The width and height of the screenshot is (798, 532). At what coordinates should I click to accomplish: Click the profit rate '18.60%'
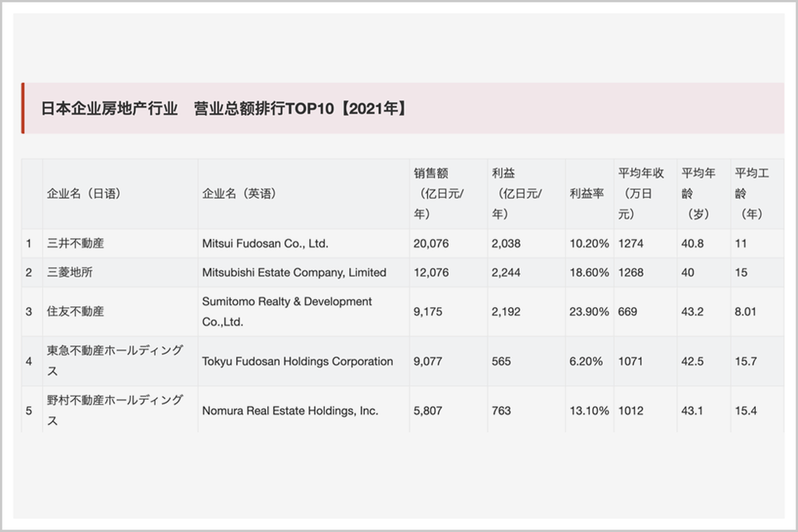tap(589, 273)
